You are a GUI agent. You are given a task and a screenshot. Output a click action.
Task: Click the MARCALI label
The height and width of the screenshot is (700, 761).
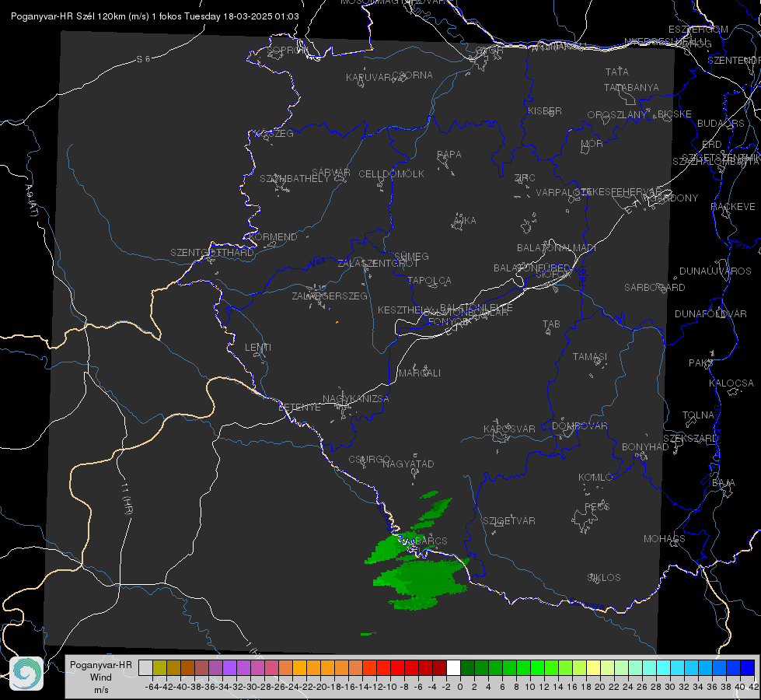click(x=419, y=373)
